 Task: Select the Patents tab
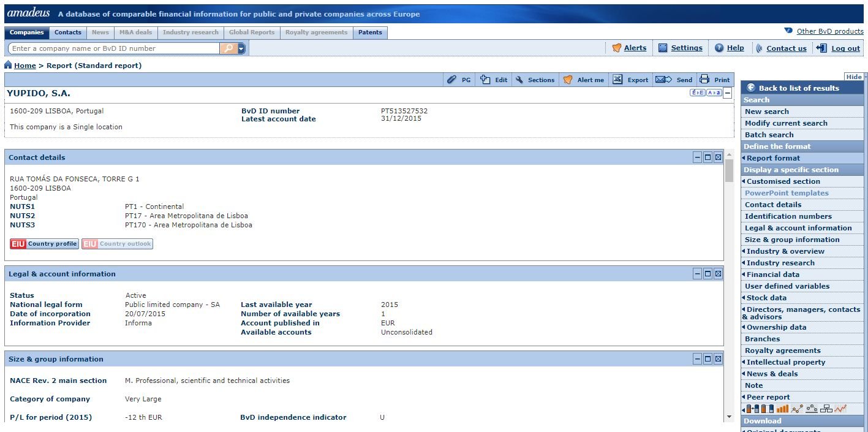tap(370, 32)
